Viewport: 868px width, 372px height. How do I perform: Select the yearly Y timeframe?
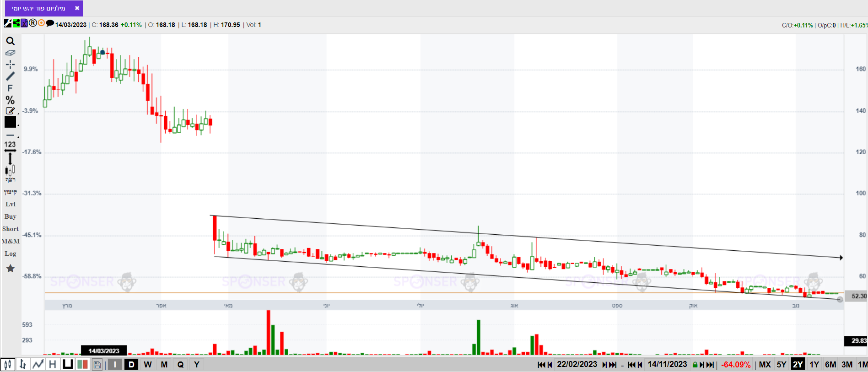coord(197,364)
